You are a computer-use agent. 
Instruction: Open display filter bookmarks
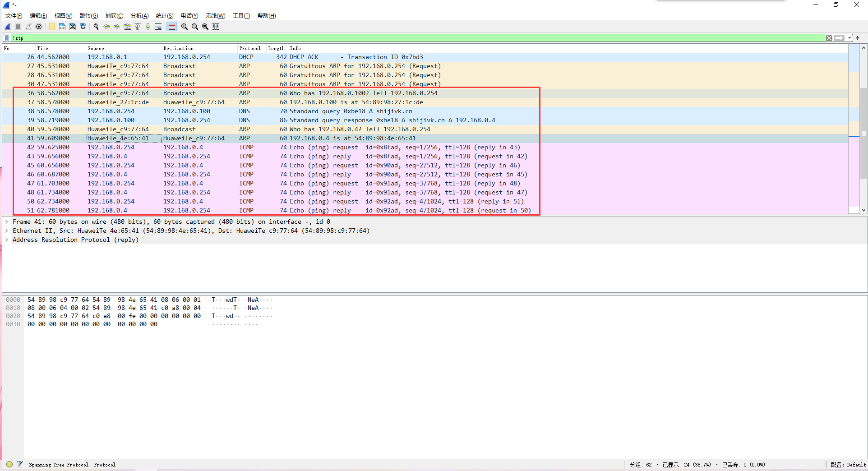7,38
